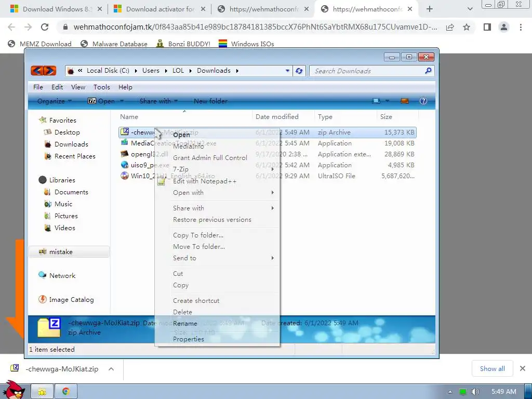This screenshot has width=532, height=399.
Task: Expand the Share with toolbar dropdown
Action: pos(158,101)
